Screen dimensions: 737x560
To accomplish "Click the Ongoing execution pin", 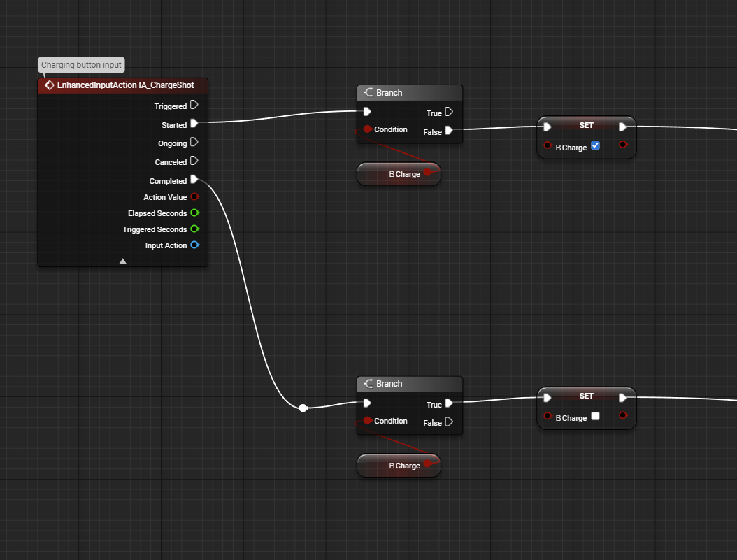I will pyautogui.click(x=194, y=142).
